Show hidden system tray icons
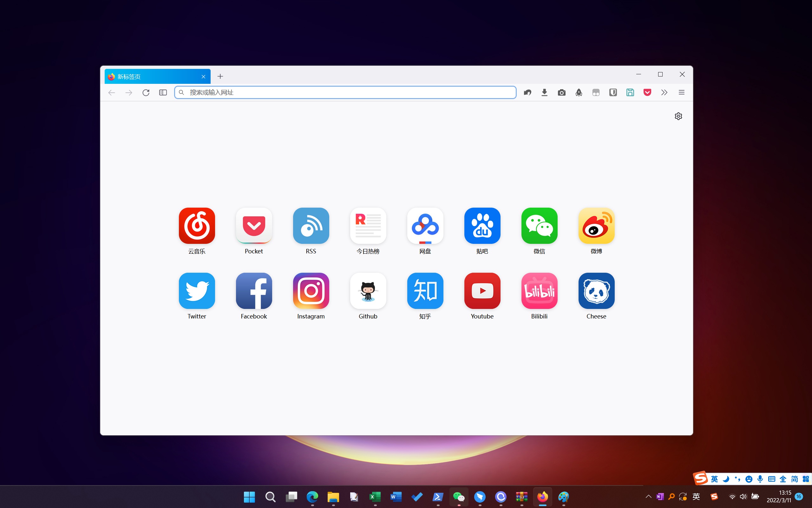This screenshot has height=508, width=812. pos(648,496)
